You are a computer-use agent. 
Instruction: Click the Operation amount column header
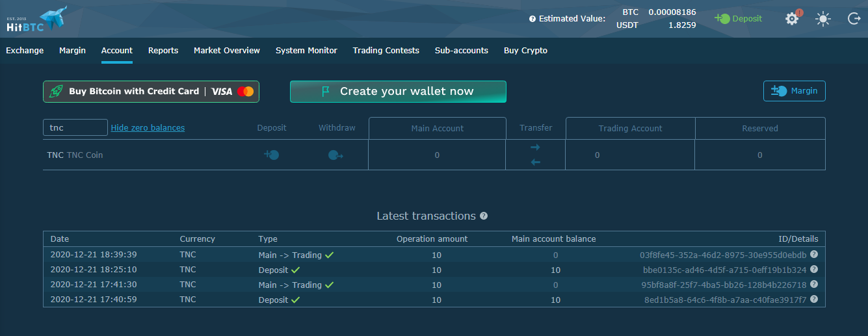point(432,239)
